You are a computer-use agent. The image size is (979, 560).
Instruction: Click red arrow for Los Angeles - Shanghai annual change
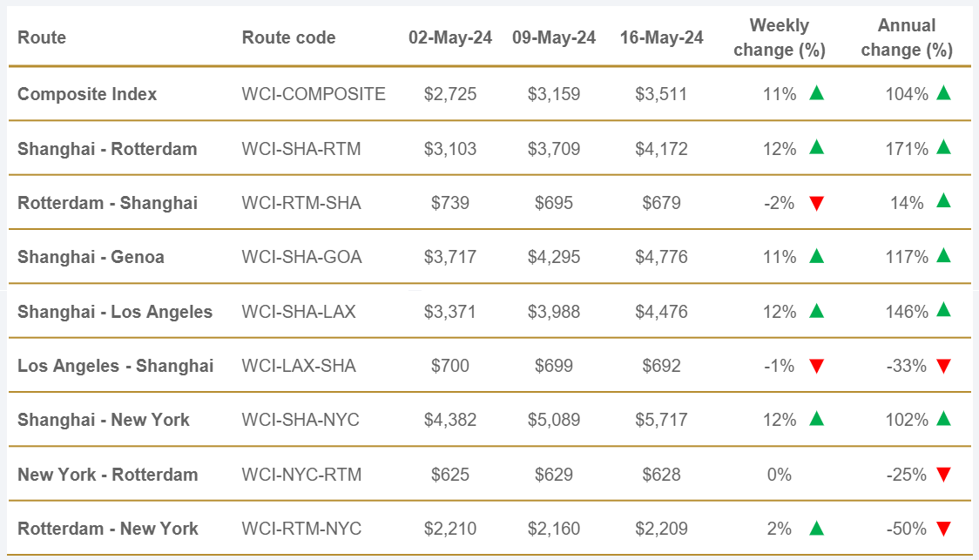[943, 367]
